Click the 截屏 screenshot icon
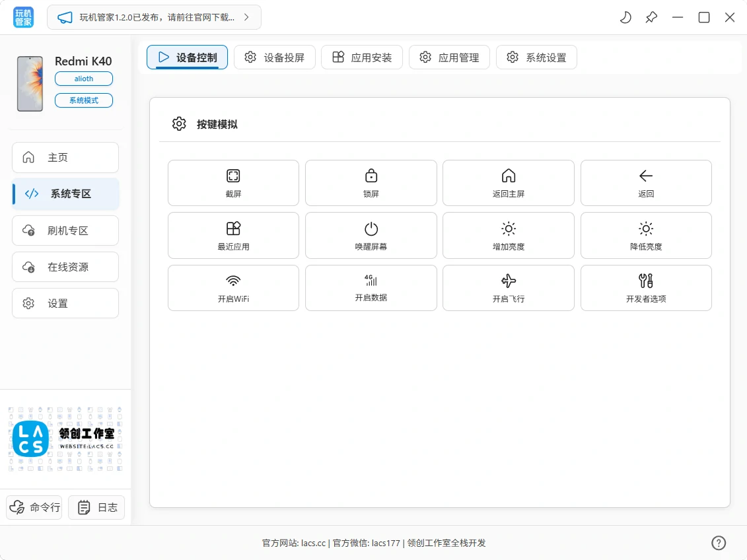 click(233, 176)
